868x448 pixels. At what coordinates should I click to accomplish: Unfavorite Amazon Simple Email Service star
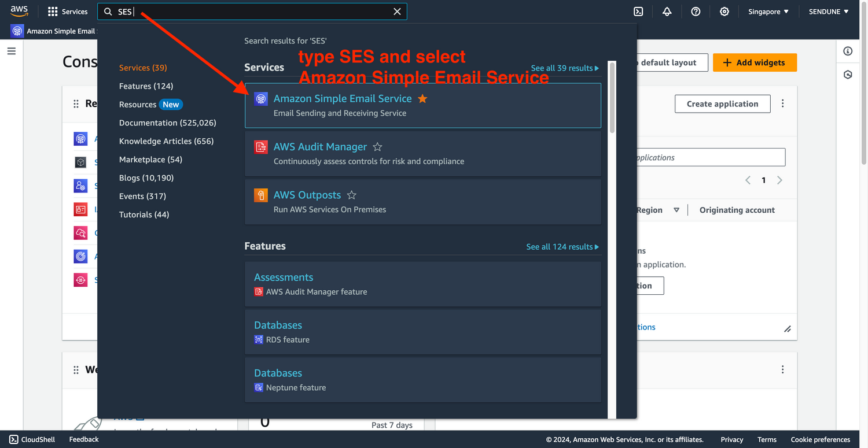click(422, 99)
